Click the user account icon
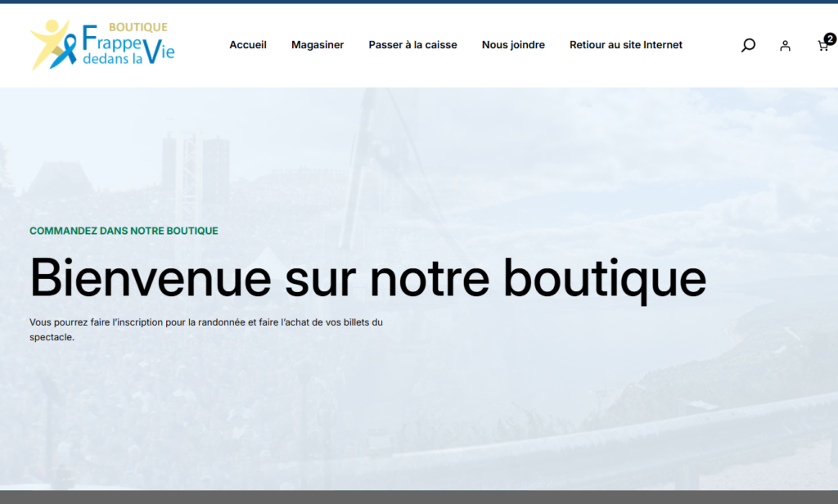 click(x=785, y=46)
